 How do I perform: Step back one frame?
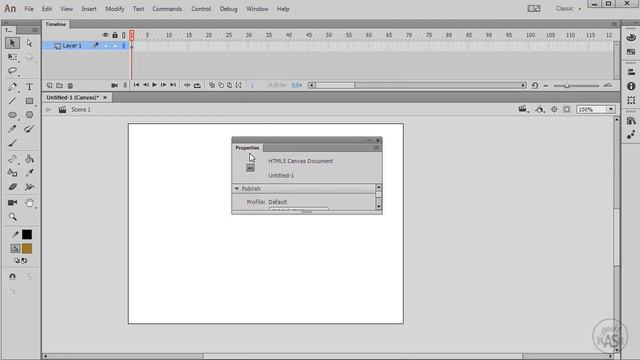click(146, 85)
